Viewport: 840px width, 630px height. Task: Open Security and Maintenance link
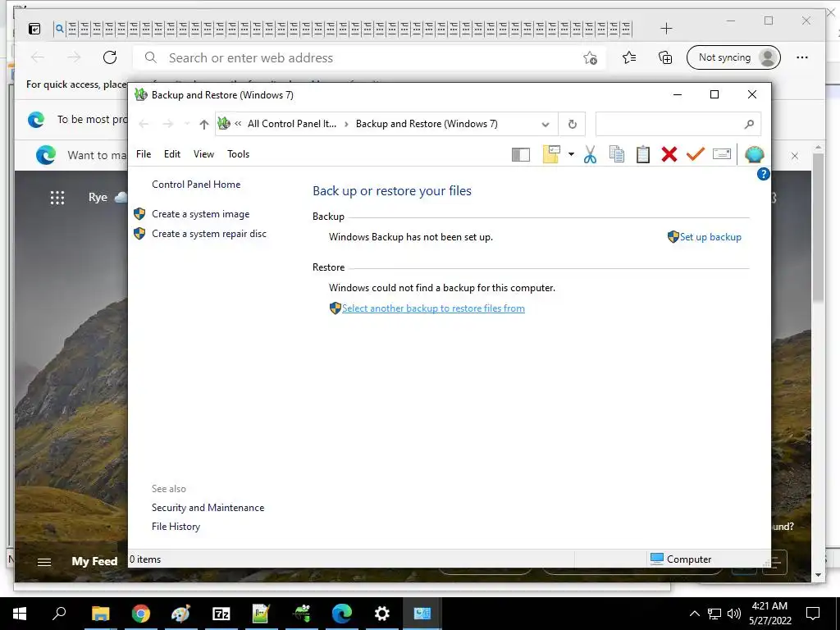tap(208, 508)
